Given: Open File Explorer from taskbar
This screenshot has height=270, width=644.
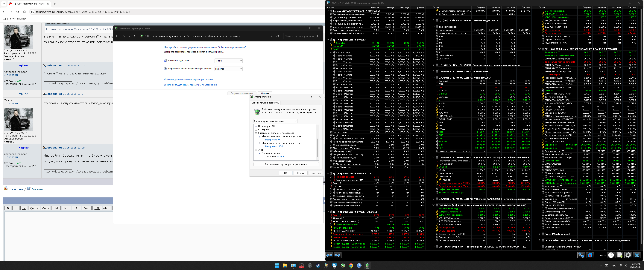Looking at the screenshot, I should (x=285, y=265).
